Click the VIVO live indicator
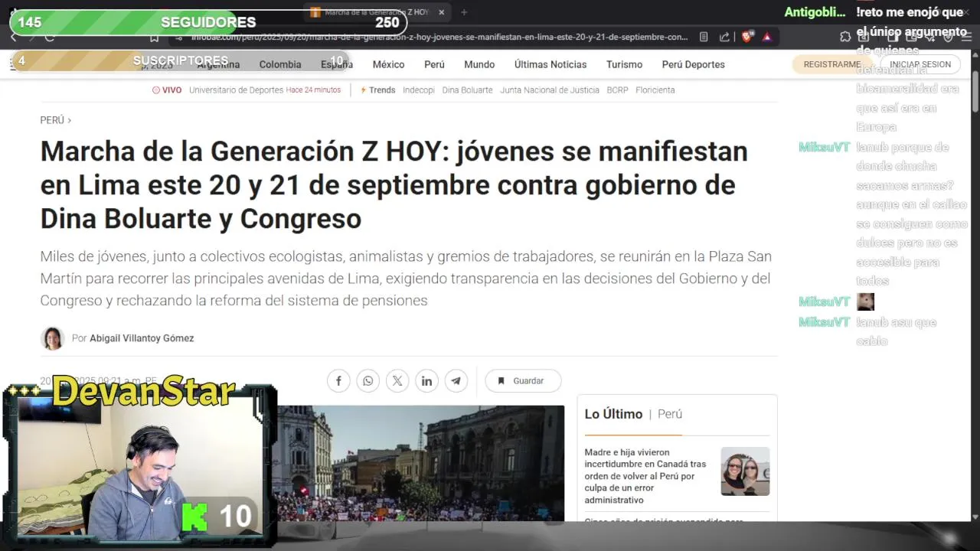Image resolution: width=980 pixels, height=551 pixels. [167, 90]
